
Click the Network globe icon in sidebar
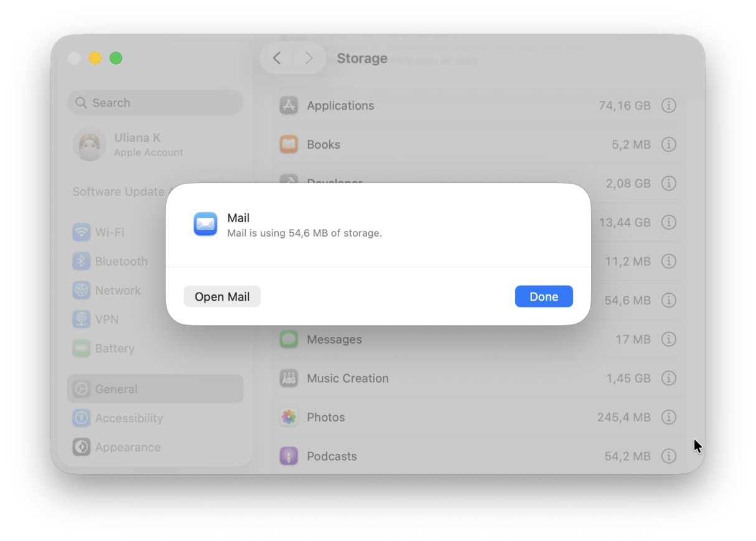(x=82, y=290)
